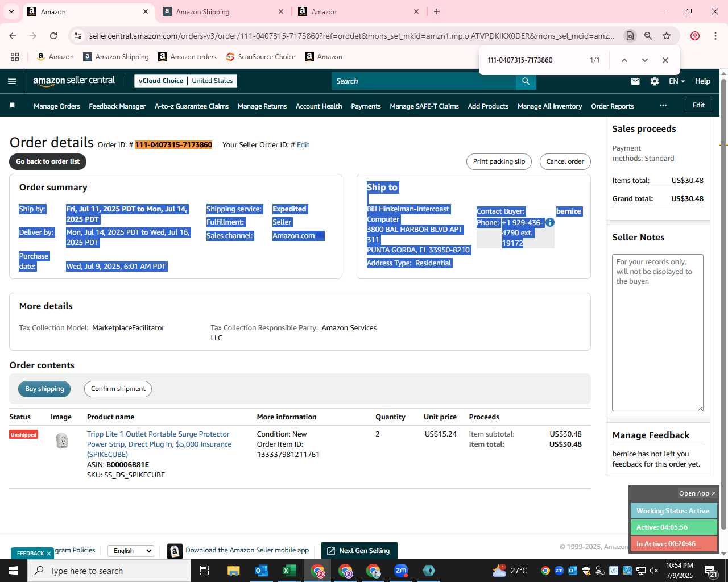Click the Buy shipping button
Viewport: 728px width, 582px height.
(44, 389)
